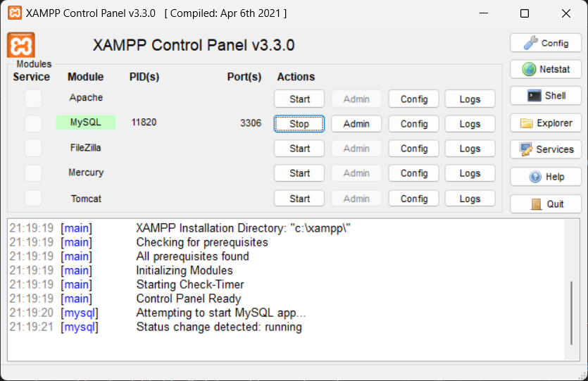588x381 pixels.
Task: Open Netstat via the globe button
Action: [x=546, y=69]
